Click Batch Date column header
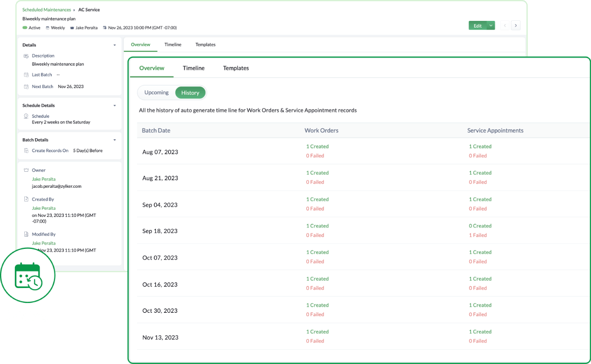Image resolution: width=591 pixels, height=364 pixels. (156, 131)
